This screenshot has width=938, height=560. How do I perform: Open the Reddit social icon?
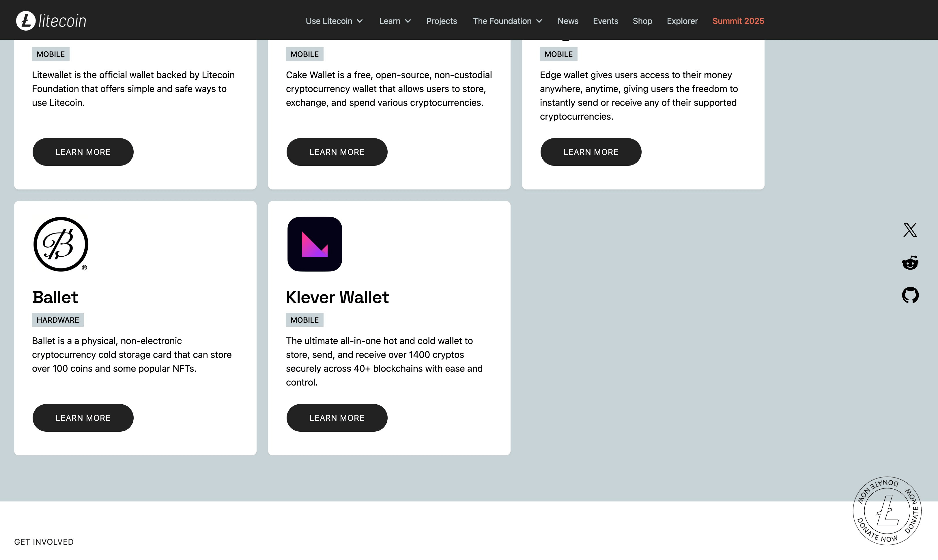coord(910,262)
